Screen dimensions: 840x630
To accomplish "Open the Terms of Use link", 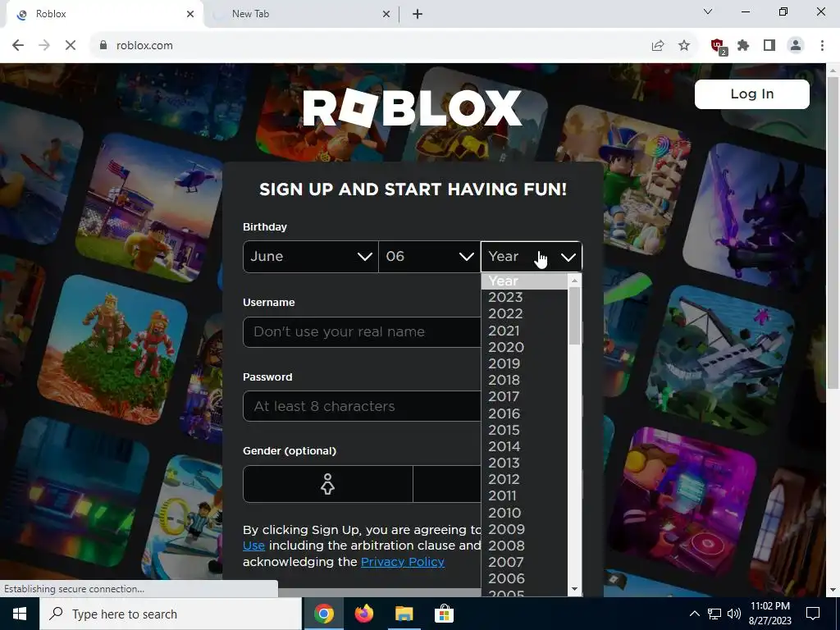I will pyautogui.click(x=253, y=546).
